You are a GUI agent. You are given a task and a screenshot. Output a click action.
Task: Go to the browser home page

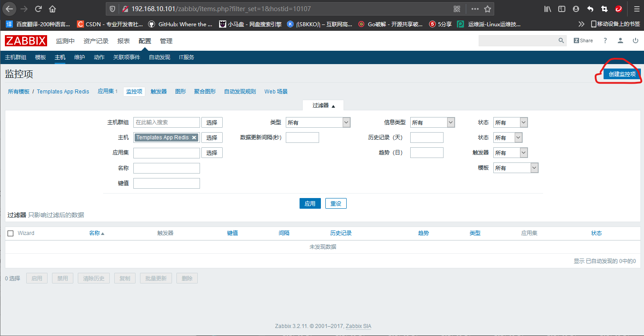click(x=52, y=9)
